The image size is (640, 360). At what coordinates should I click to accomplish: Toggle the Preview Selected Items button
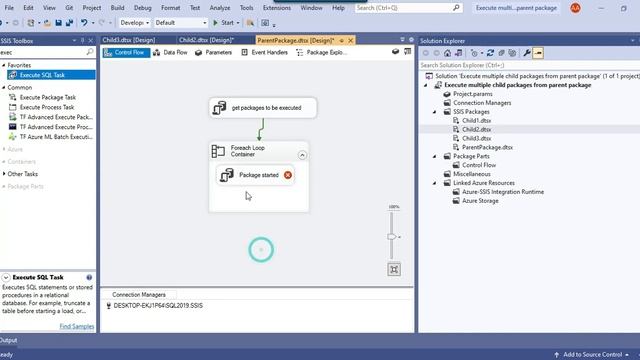[x=538, y=53]
